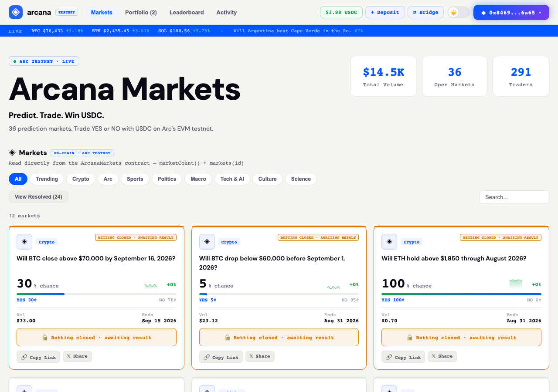Click the Traders 291 stat card
The image size is (558, 392).
[521, 76]
